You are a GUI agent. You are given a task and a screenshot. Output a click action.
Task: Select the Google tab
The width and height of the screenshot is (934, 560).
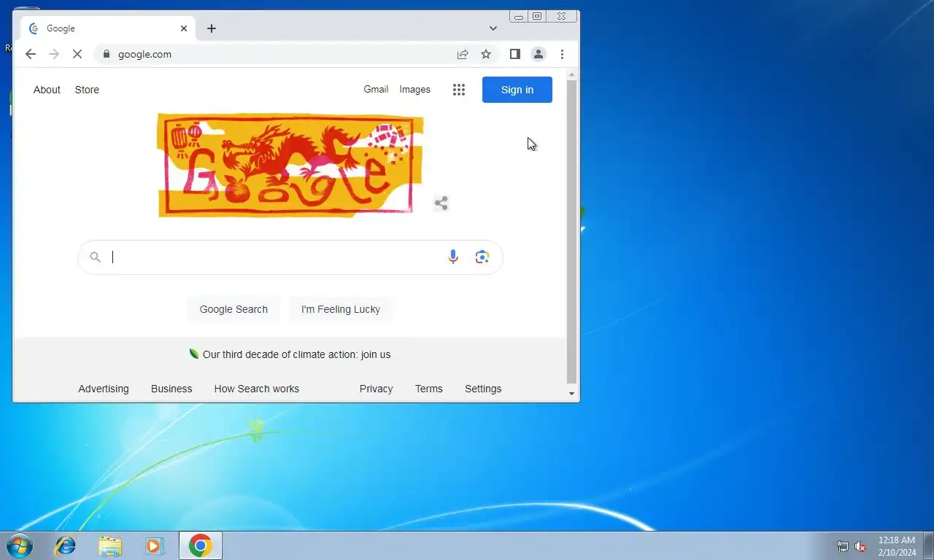click(x=107, y=28)
